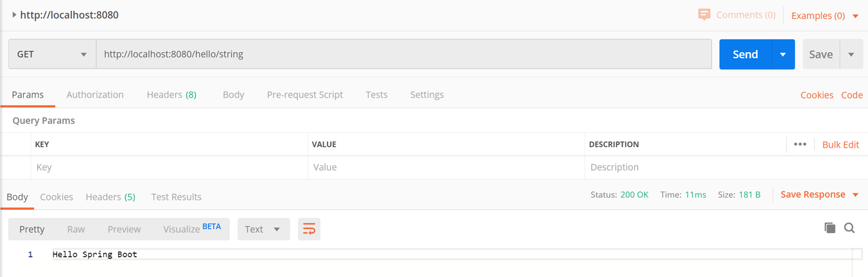Image resolution: width=868 pixels, height=277 pixels.
Task: Open search in response with magnifier icon
Action: [849, 228]
